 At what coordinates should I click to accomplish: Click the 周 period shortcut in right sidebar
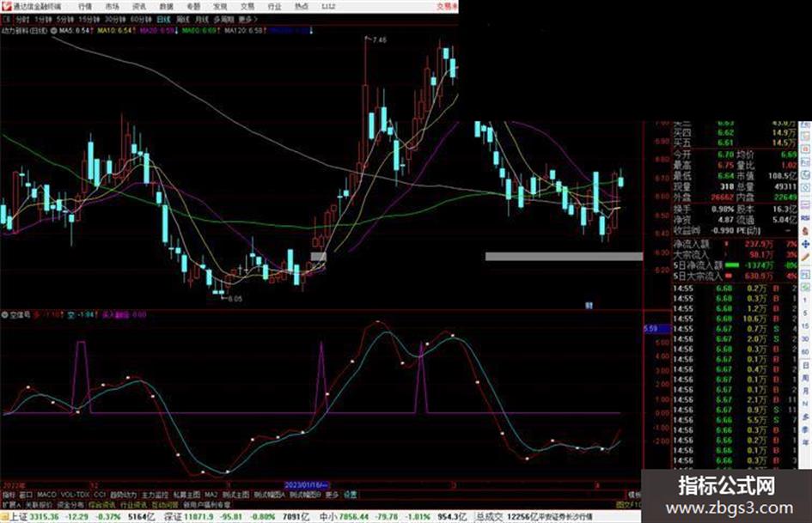[805, 379]
